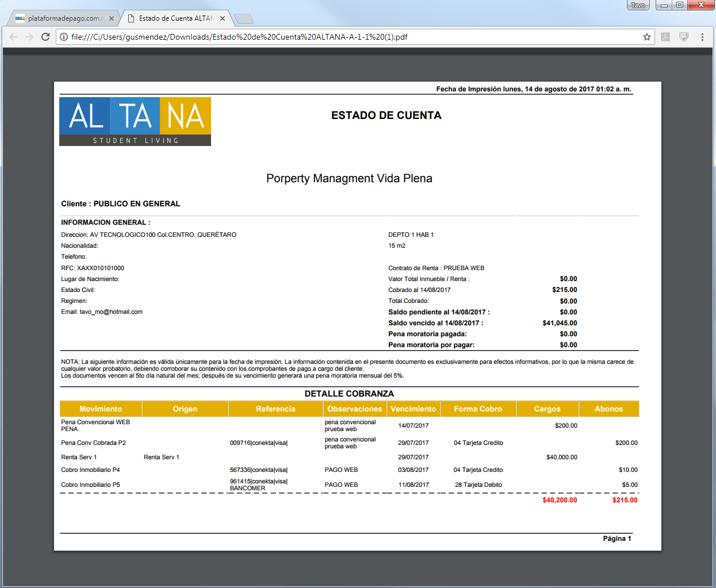Close the plataformadepago.com tab
716x588 pixels.
[x=112, y=18]
